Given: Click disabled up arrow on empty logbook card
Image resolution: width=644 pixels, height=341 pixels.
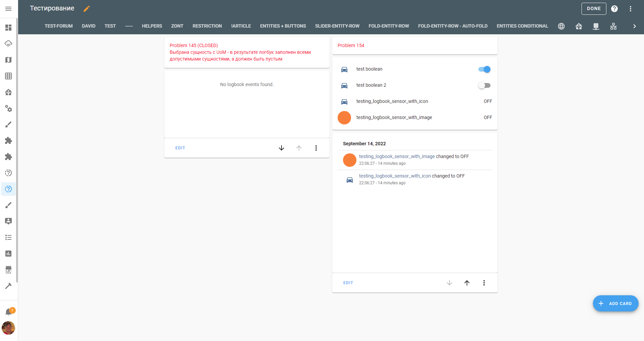Looking at the screenshot, I should tap(299, 148).
